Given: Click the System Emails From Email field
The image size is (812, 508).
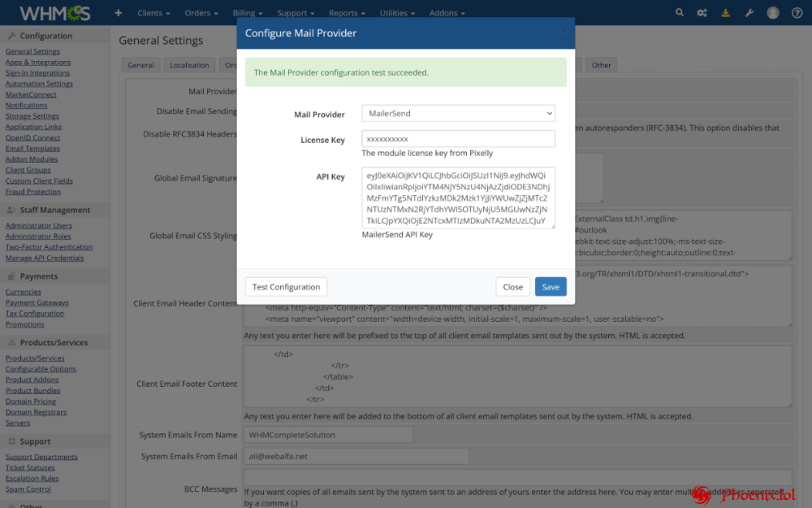Looking at the screenshot, I should [x=356, y=455].
